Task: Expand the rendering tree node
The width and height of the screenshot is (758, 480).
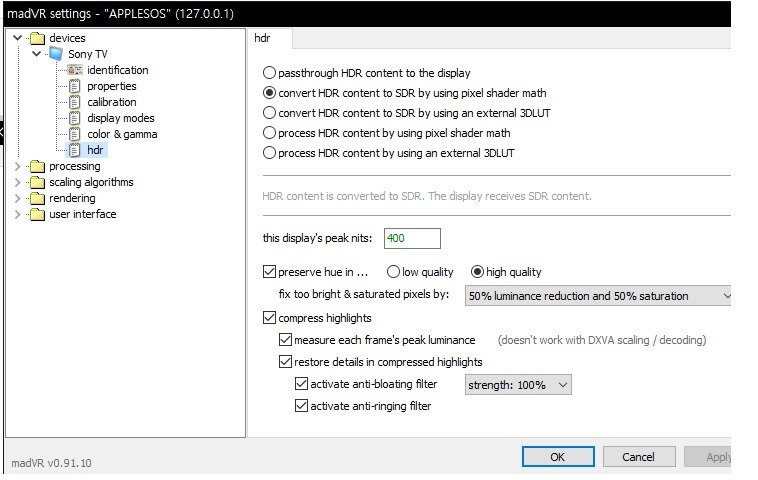Action: pos(18,198)
